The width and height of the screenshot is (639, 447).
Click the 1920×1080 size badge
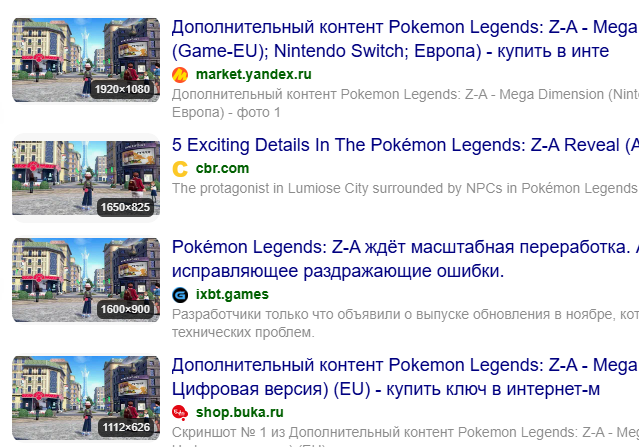(122, 89)
